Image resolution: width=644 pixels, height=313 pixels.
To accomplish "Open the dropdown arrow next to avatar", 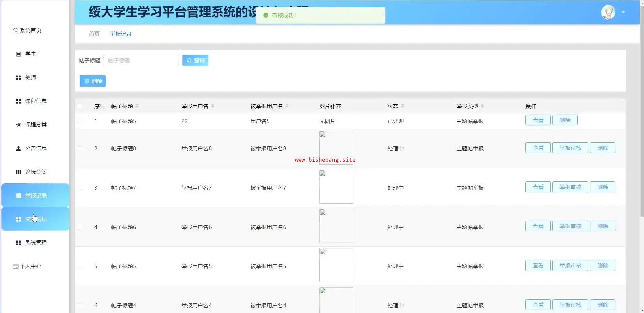I will [623, 12].
